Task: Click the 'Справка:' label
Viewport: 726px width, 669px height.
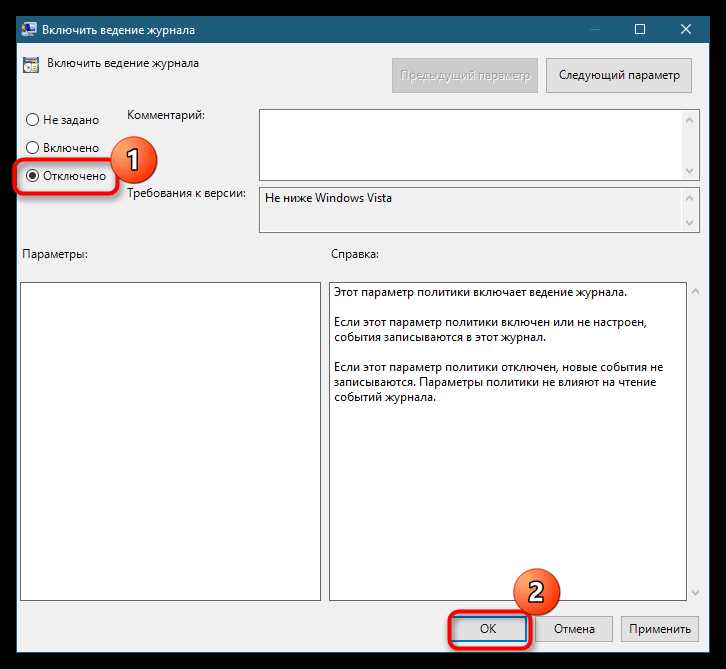Action: [355, 254]
